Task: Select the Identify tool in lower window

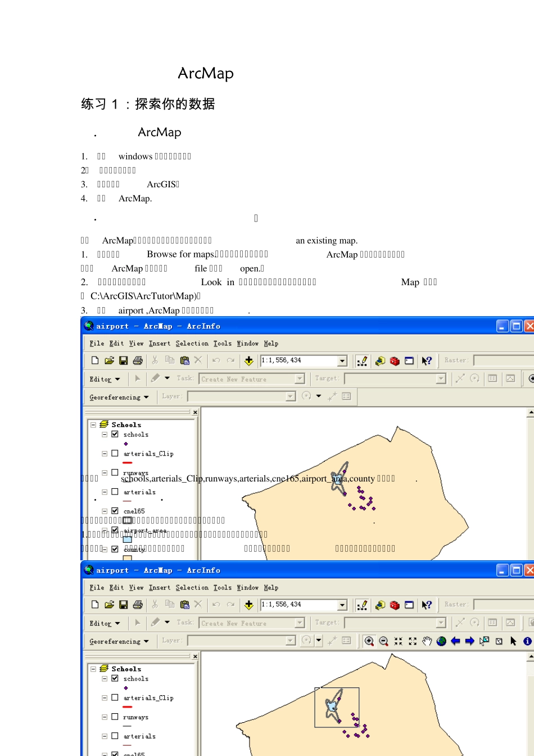Action: coord(527,641)
